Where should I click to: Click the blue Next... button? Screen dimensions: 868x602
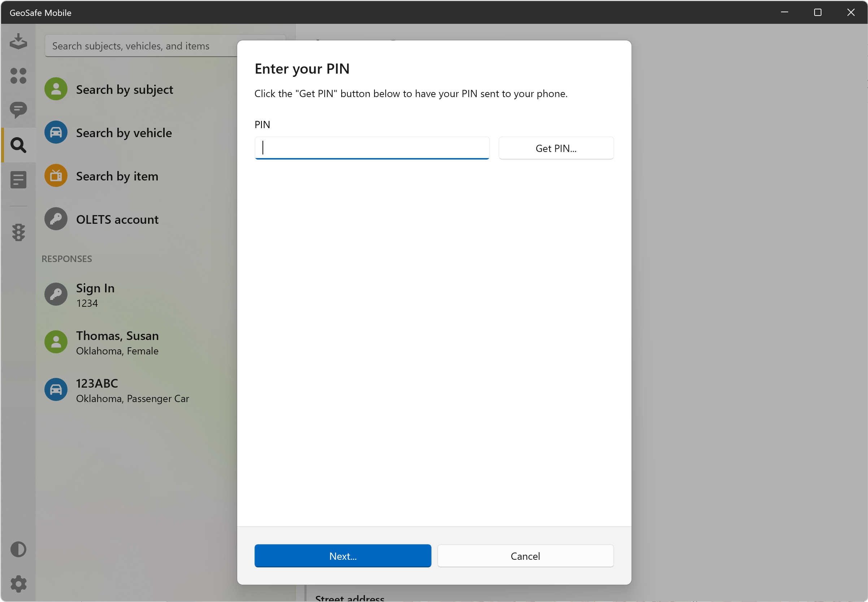[x=342, y=555]
